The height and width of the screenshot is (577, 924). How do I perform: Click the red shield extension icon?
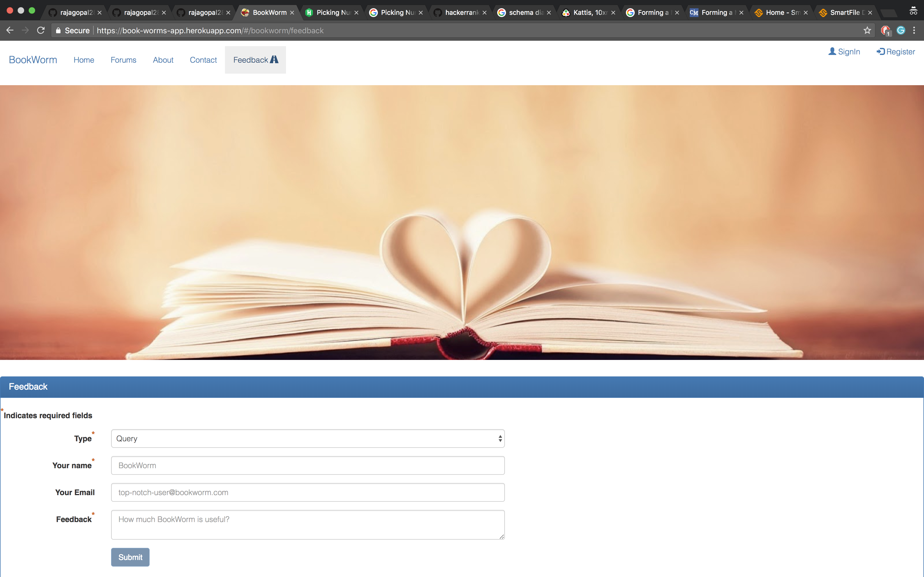click(x=885, y=30)
